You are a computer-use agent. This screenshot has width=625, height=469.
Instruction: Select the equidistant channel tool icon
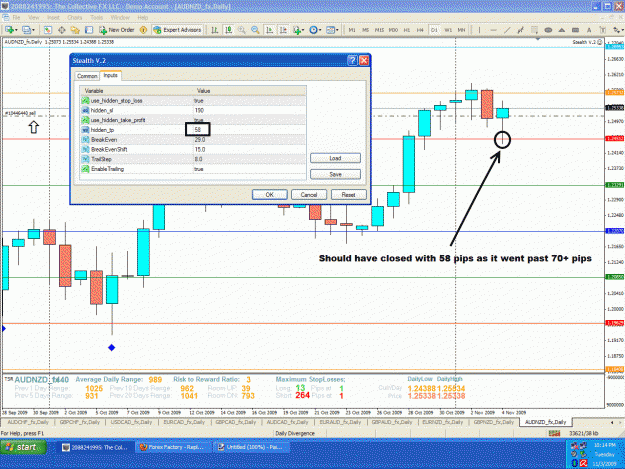[x=521, y=30]
